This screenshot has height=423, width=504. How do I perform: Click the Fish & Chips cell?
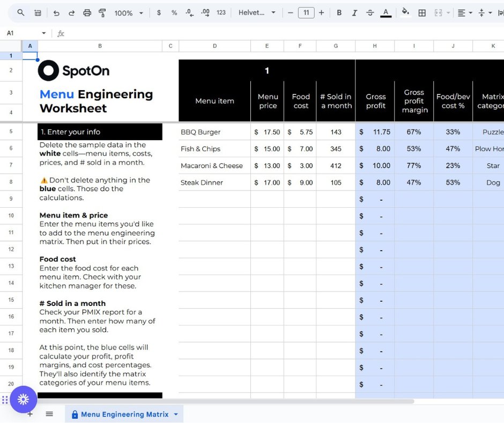[x=214, y=149]
